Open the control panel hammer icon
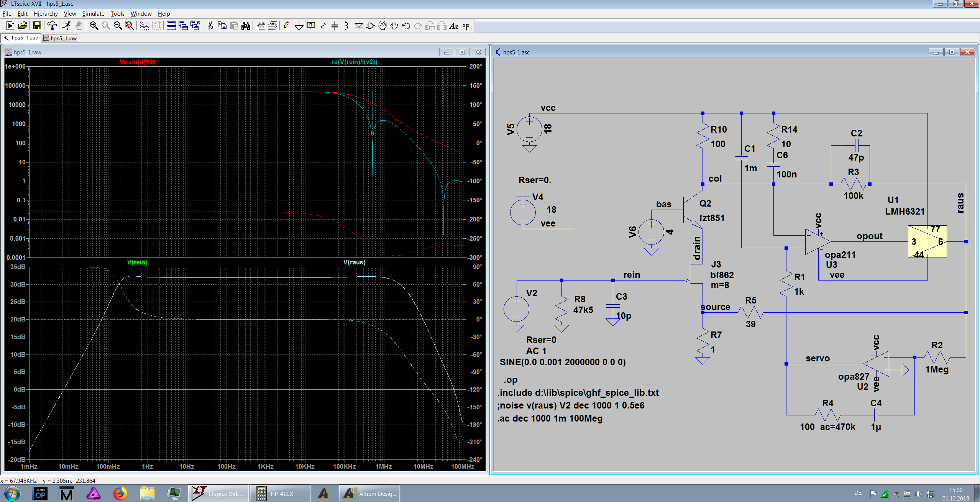 tap(52, 26)
